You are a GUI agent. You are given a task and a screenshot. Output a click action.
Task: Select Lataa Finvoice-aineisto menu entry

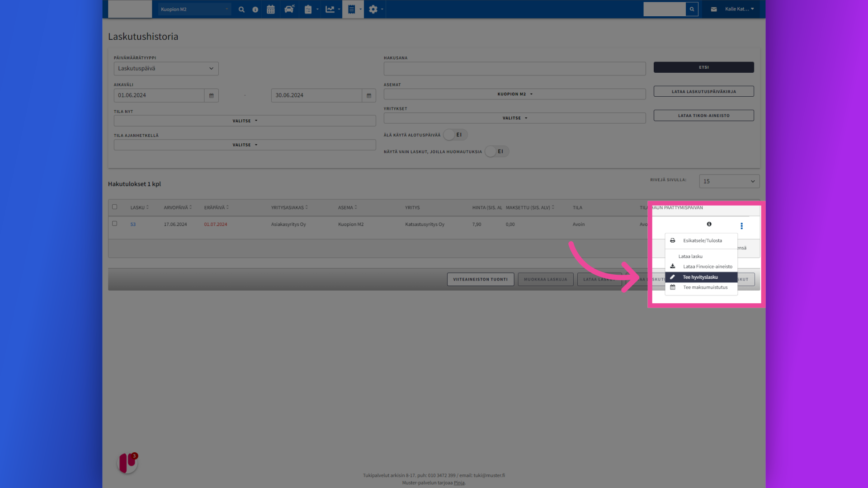(x=701, y=267)
